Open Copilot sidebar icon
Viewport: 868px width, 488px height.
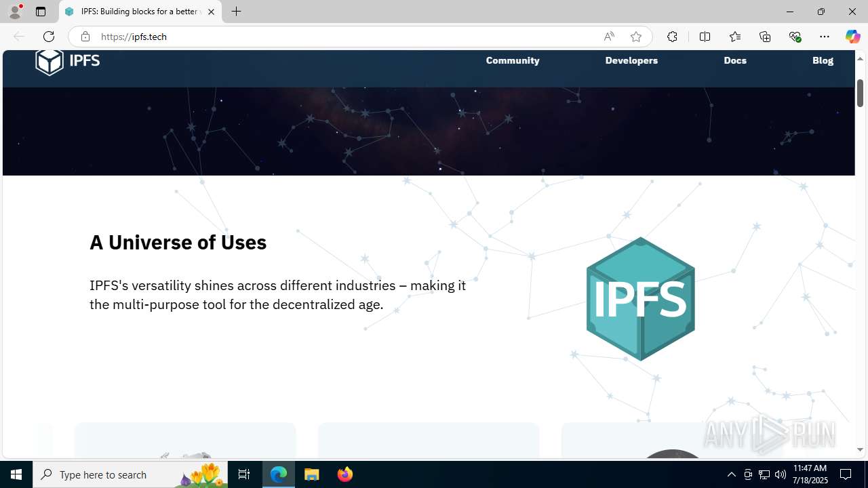coord(852,37)
